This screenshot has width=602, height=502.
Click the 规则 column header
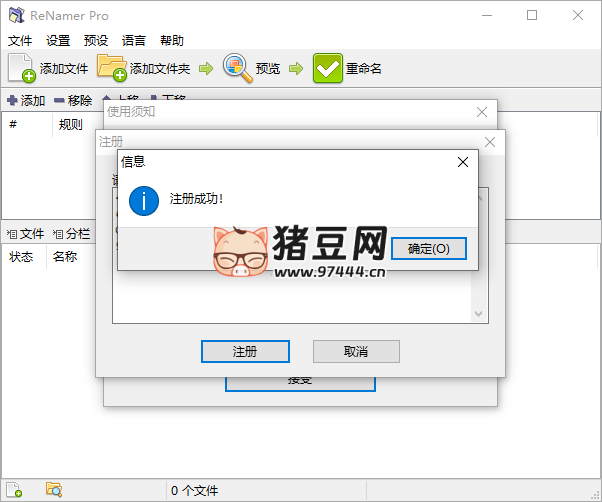point(71,124)
